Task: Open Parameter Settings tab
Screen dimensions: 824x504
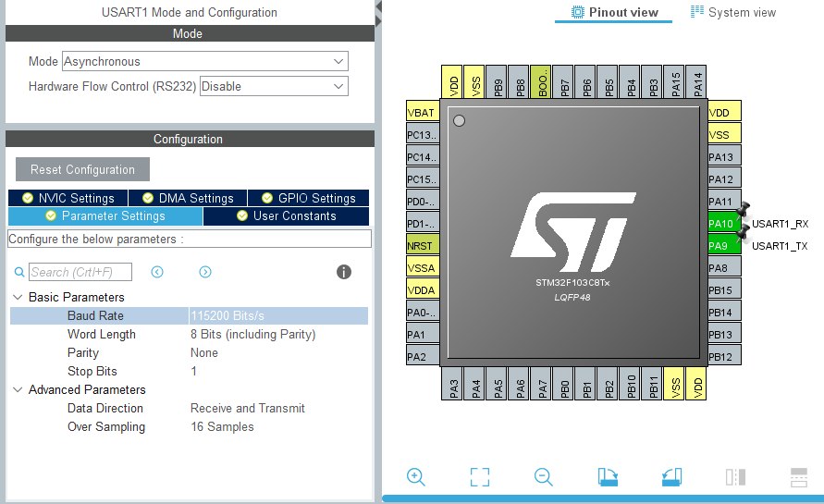Action: [x=105, y=216]
